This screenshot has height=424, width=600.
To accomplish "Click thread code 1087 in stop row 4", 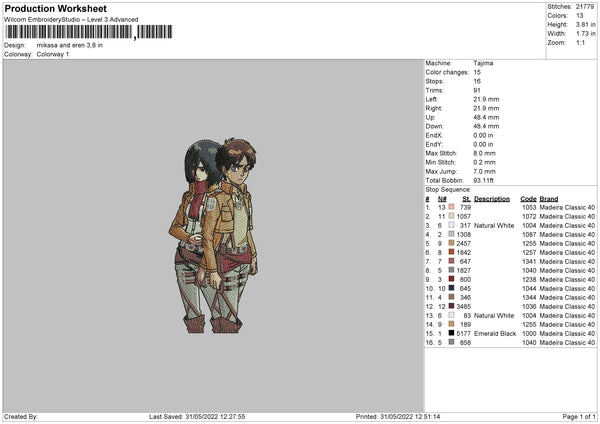I will (x=529, y=235).
